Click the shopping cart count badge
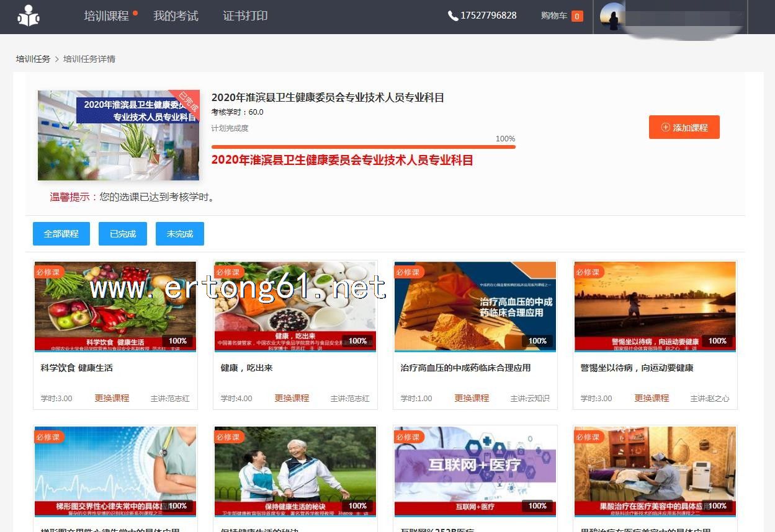 (x=577, y=17)
